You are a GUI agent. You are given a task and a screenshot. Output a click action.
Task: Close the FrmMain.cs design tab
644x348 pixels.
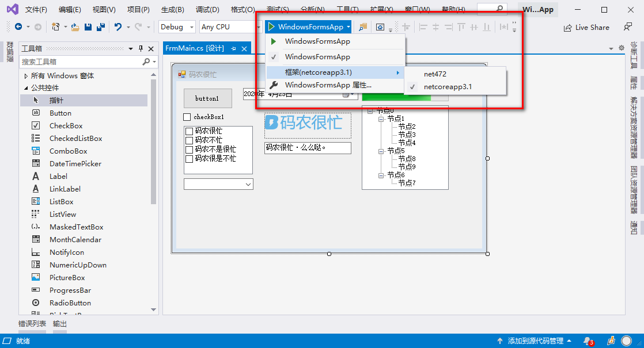244,48
